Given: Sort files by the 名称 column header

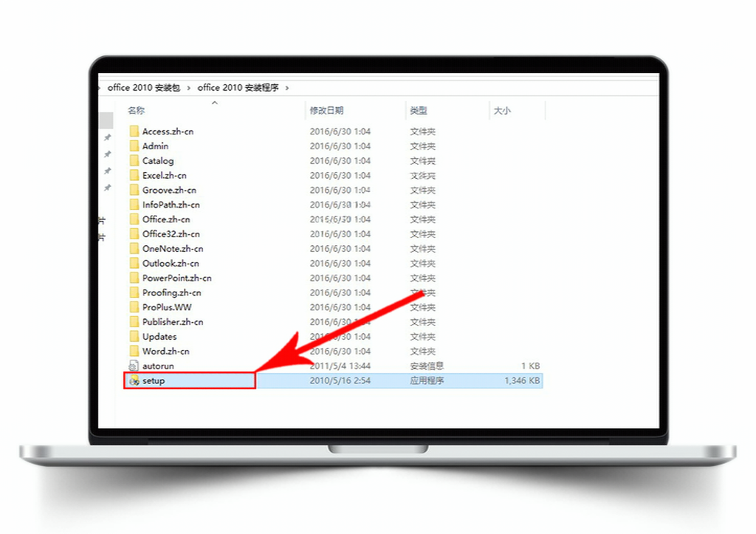Looking at the screenshot, I should [136, 111].
